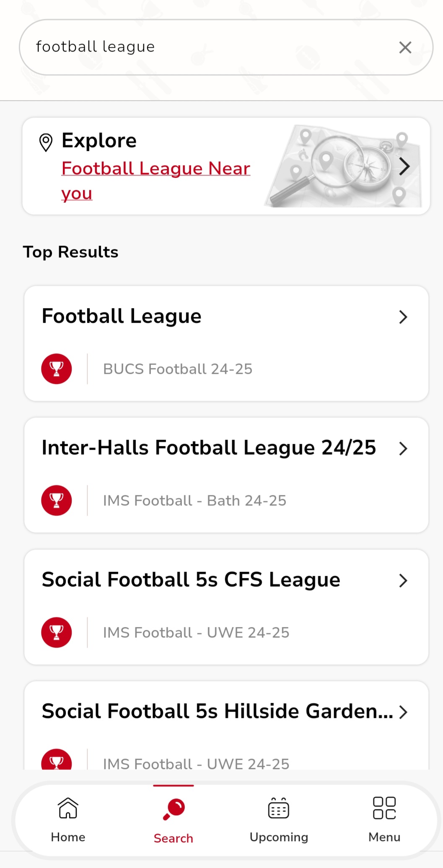The image size is (443, 868).
Task: Clear the search field with X
Action: pyautogui.click(x=405, y=47)
